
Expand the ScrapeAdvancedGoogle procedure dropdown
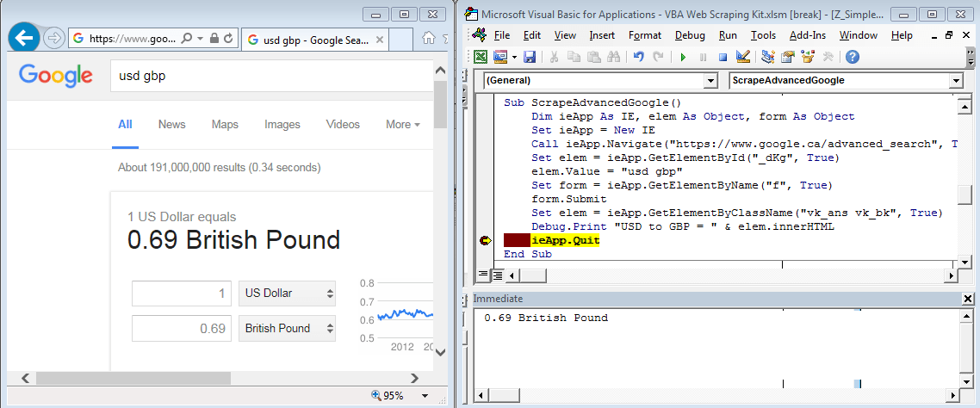point(956,81)
